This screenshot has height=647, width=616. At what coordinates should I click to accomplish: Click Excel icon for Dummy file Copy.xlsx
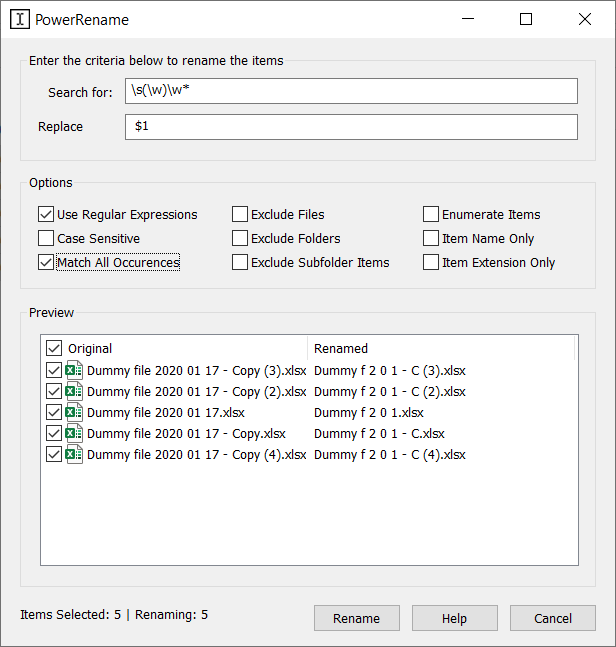point(74,434)
